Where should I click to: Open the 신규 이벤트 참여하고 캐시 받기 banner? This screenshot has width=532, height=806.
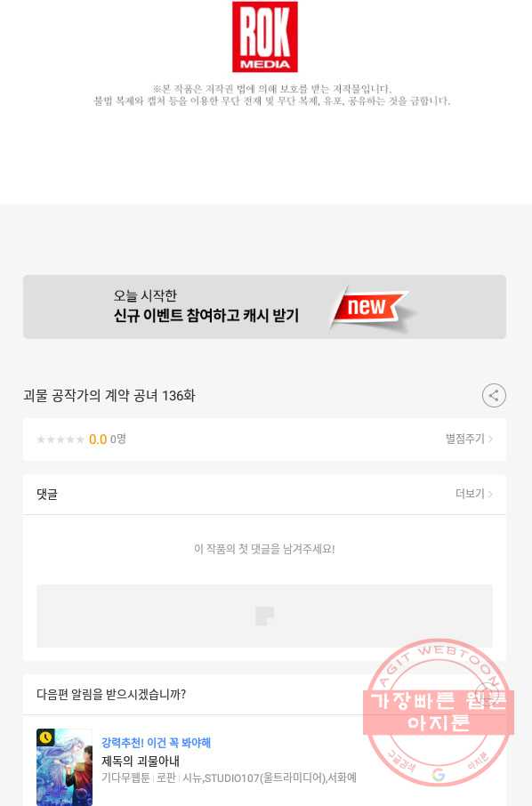tap(264, 307)
